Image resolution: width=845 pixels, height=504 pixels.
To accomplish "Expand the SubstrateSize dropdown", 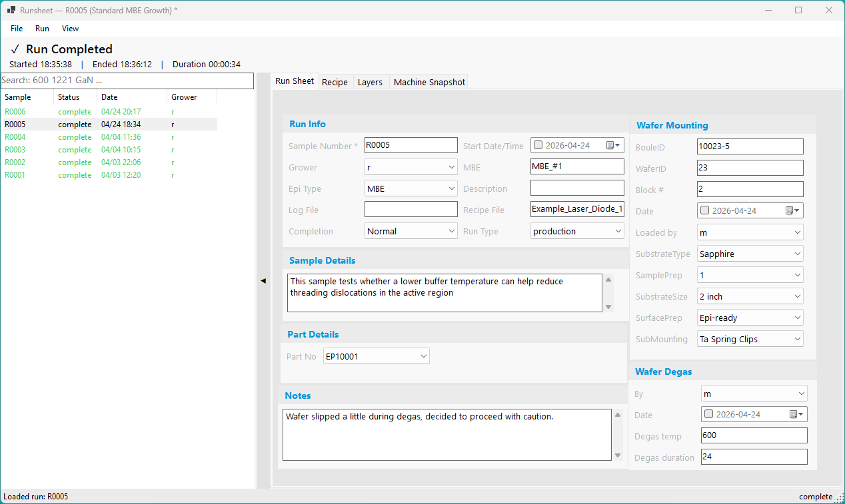I will click(x=750, y=296).
